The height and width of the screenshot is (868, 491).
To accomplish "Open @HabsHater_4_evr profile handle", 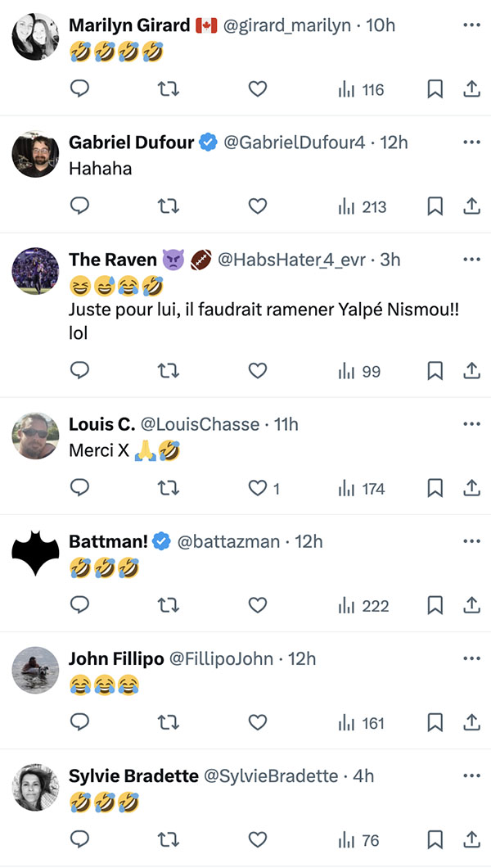I will pyautogui.click(x=291, y=260).
